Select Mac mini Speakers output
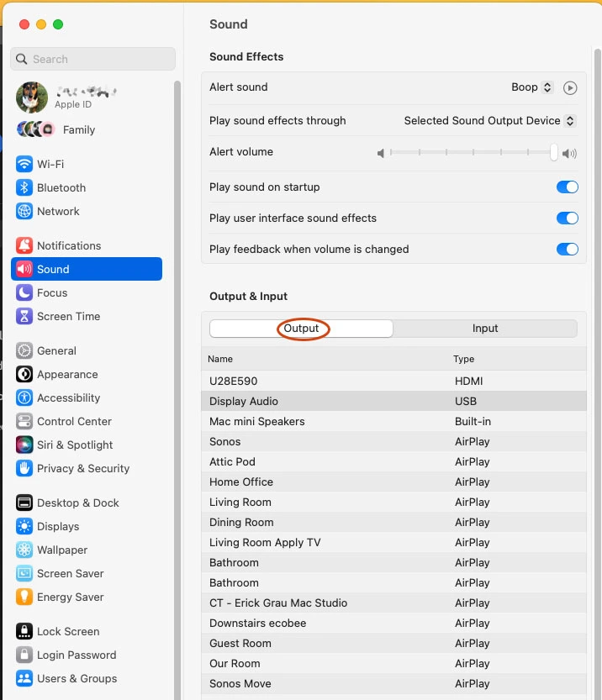 [393, 422]
